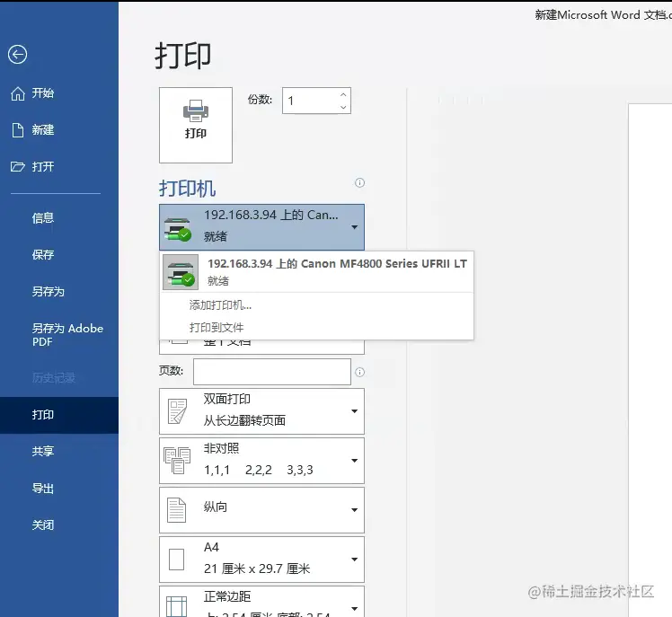Click the new document icon beside 新建
The image size is (672, 617).
[x=18, y=130]
